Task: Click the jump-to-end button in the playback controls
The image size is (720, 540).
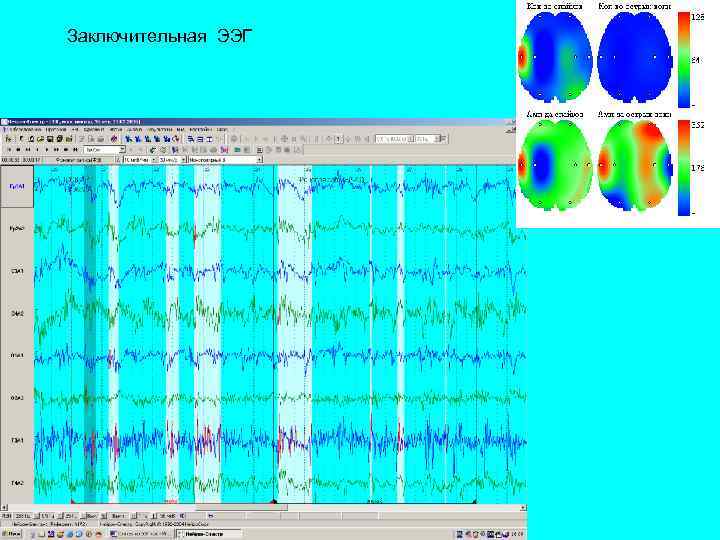Action: pos(75,150)
